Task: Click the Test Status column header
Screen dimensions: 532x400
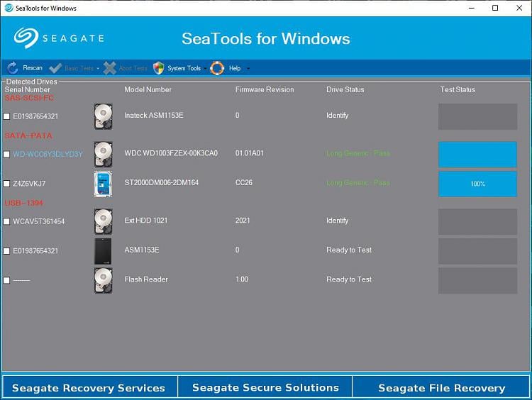Action: [x=458, y=89]
